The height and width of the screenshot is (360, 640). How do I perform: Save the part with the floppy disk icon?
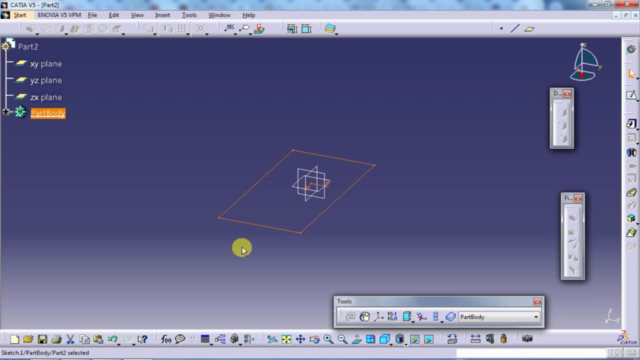tap(42, 339)
